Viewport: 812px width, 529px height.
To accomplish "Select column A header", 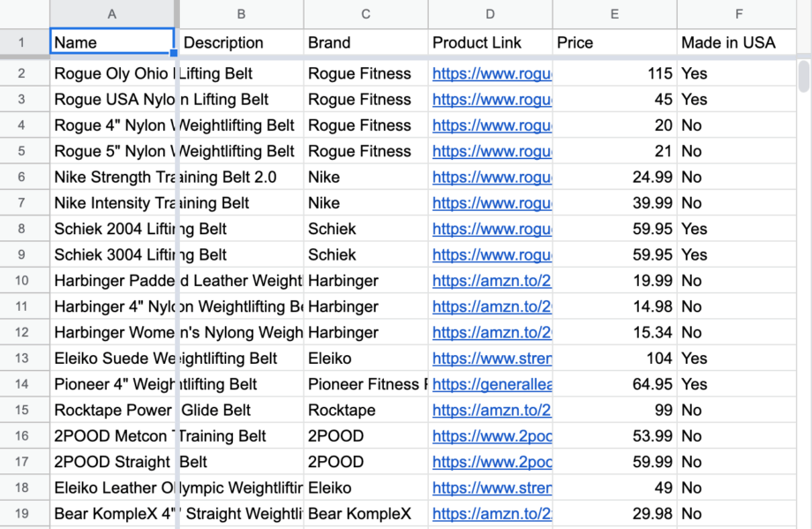I will tap(112, 14).
